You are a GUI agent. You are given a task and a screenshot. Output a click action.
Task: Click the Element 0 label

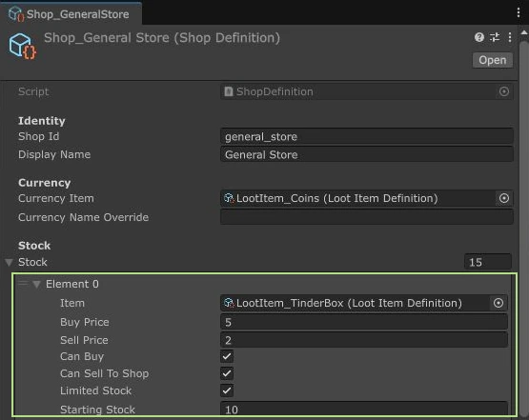click(x=72, y=284)
